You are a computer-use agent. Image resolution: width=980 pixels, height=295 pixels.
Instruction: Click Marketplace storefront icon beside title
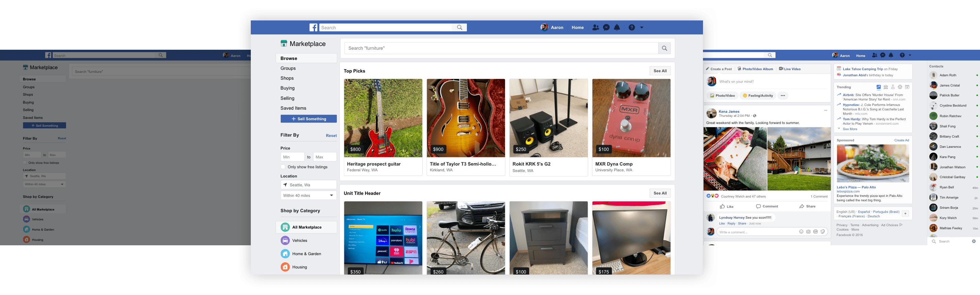(x=284, y=43)
